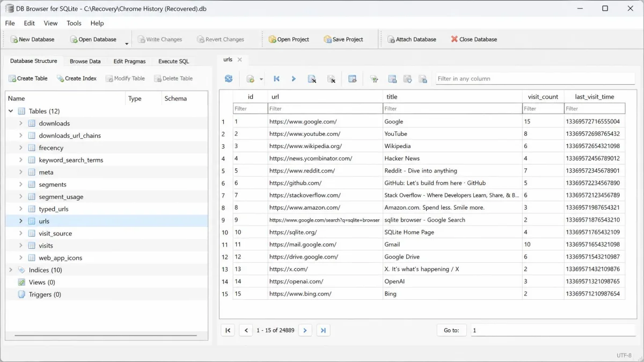Click the print table icon

[x=353, y=79]
